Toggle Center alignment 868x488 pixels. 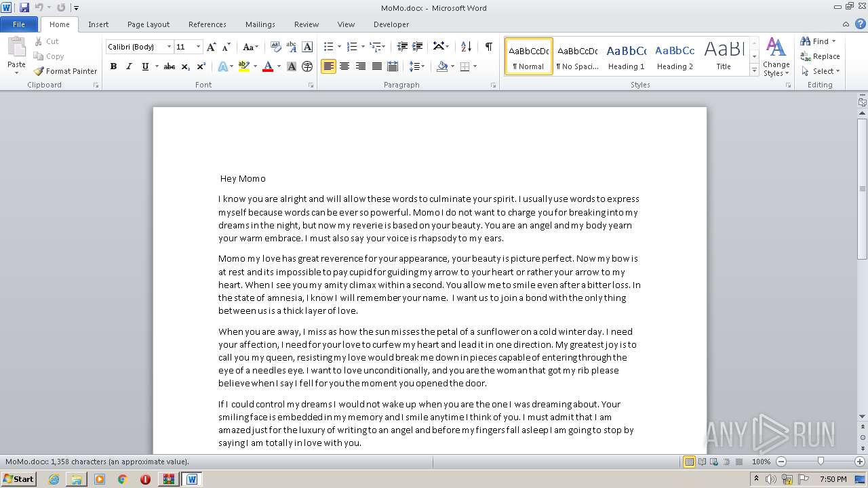(344, 66)
